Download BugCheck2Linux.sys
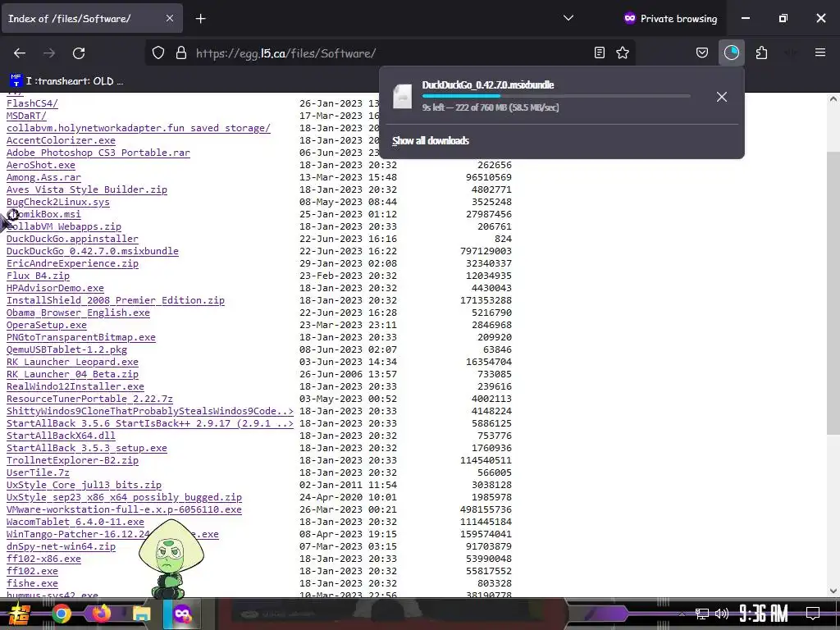 point(58,202)
